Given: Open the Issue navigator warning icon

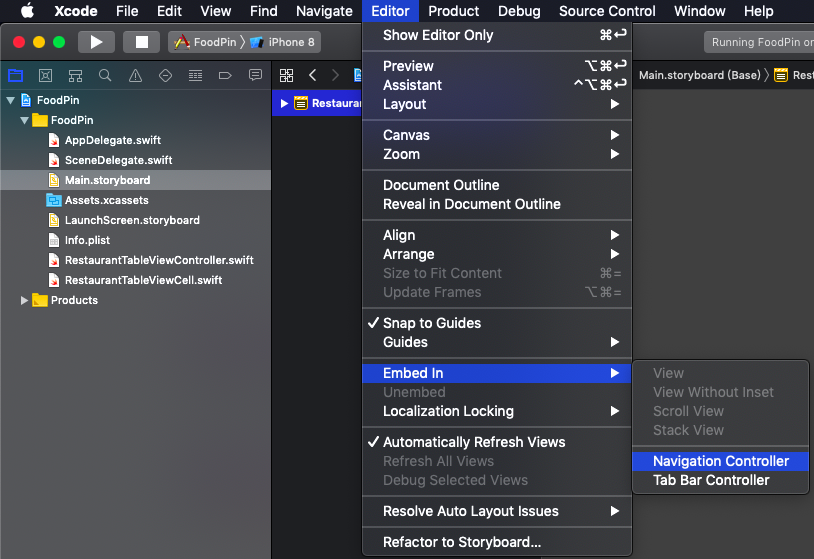Looking at the screenshot, I should 135,76.
